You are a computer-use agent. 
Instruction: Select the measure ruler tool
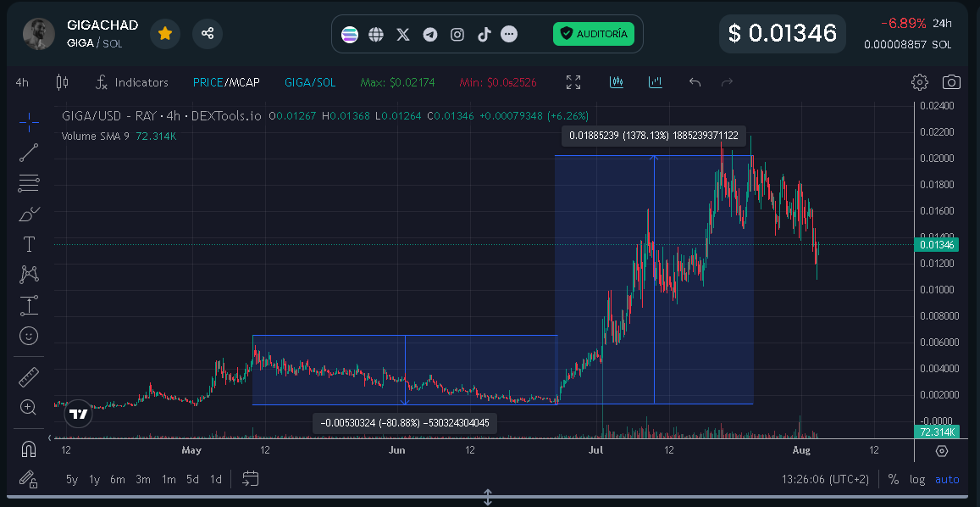[x=29, y=376]
